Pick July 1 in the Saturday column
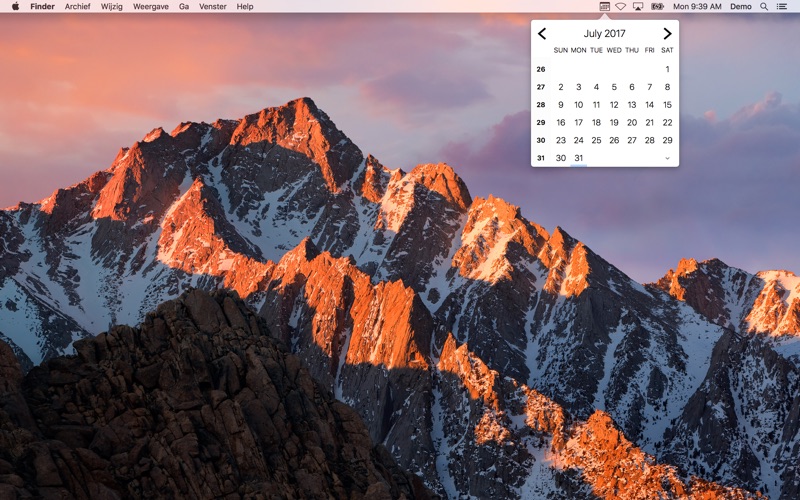Screen dimensions: 800x500 pos(667,69)
